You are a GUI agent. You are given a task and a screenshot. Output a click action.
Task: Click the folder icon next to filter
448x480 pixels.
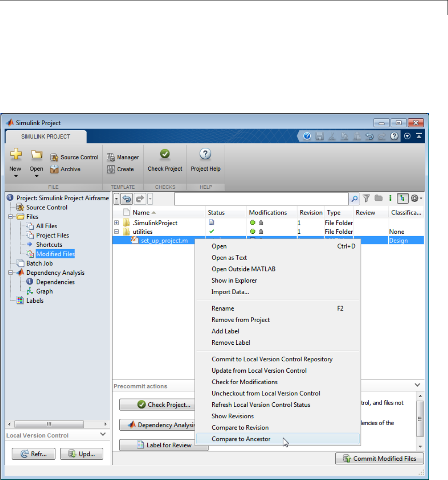pyautogui.click(x=378, y=198)
